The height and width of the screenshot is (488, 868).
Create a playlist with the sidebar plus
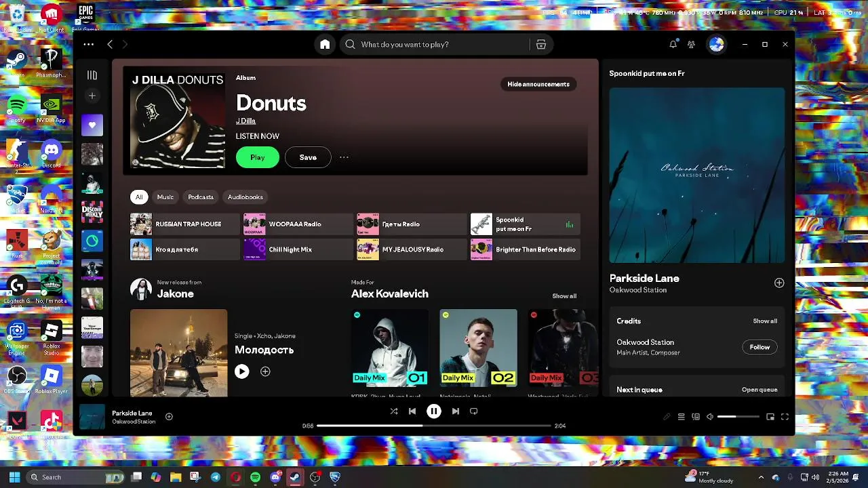pyautogui.click(x=92, y=96)
